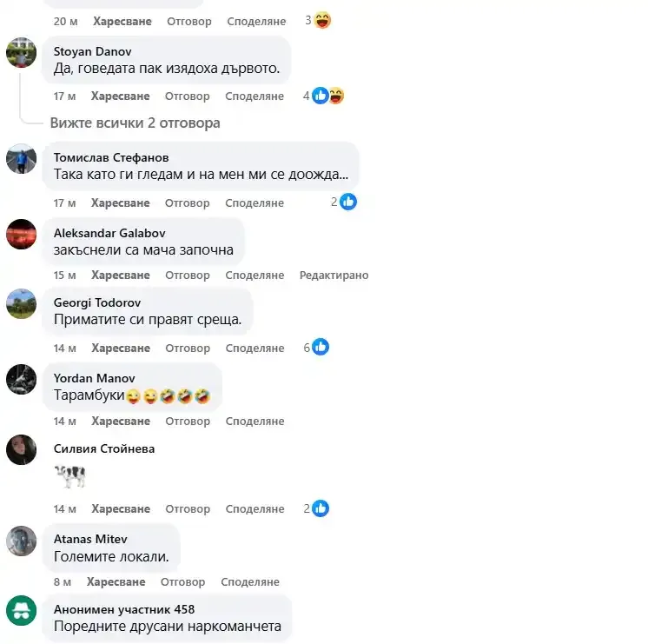The height and width of the screenshot is (644, 648).
Task: Click the like icon on Томислав Стефанов's comment
Action: click(x=348, y=202)
